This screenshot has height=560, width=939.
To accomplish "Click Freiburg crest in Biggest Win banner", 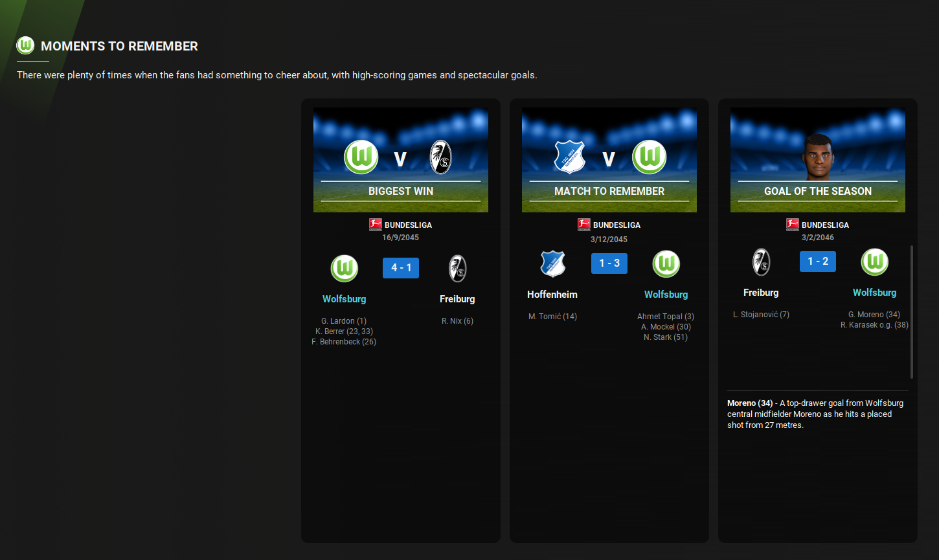I will click(x=440, y=157).
